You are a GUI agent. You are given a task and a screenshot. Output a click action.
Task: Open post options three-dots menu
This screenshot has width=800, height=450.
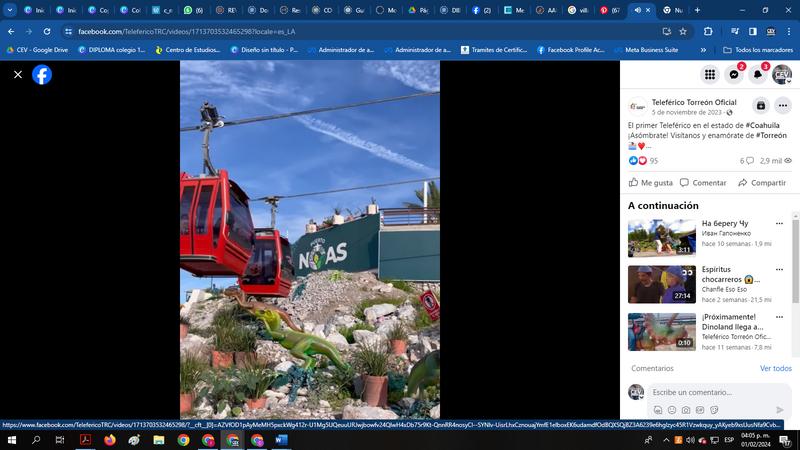pos(783,106)
